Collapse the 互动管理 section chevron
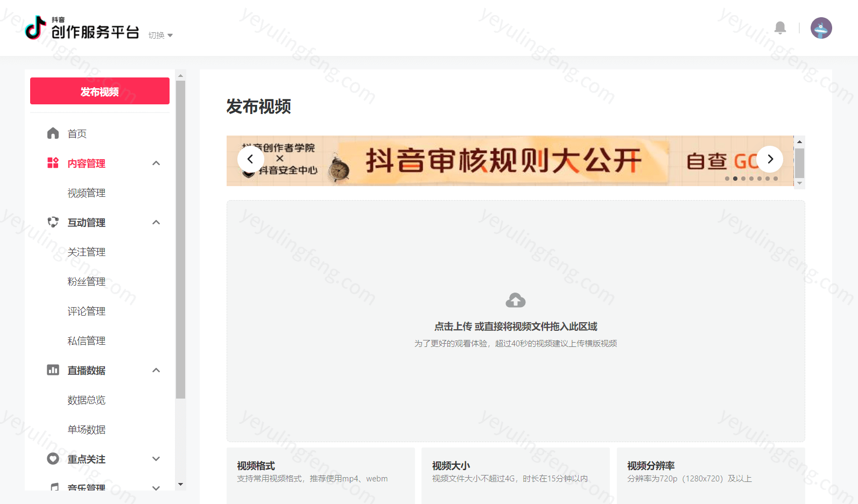 [156, 222]
